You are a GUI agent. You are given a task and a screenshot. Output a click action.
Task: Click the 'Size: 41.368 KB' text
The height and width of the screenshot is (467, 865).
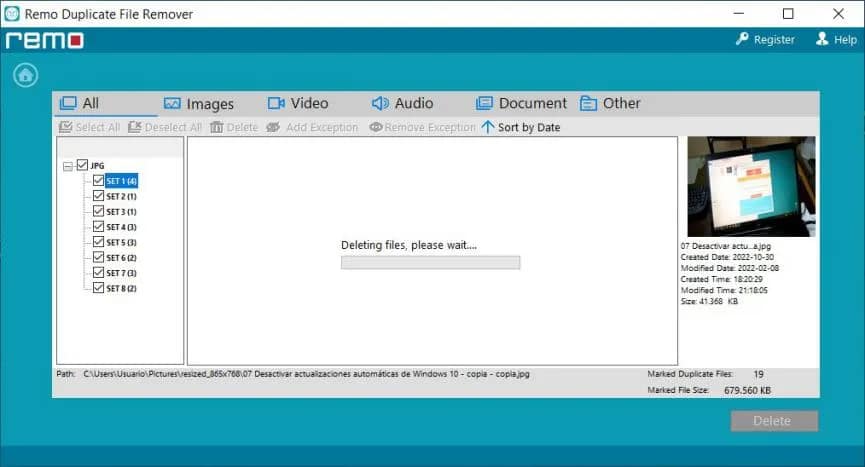(x=709, y=302)
